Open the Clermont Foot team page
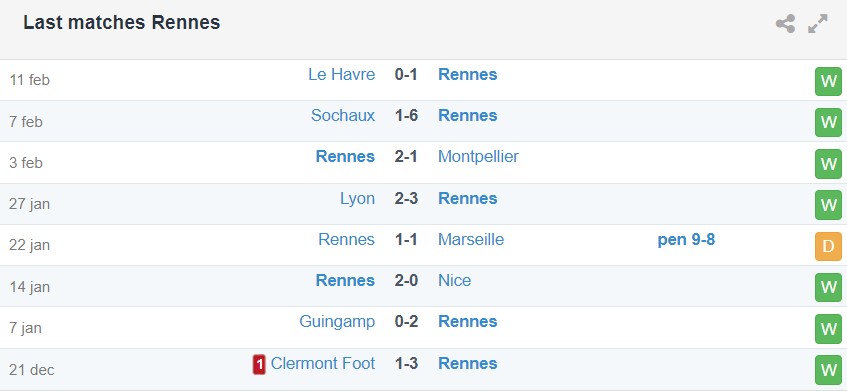The height and width of the screenshot is (391, 847). (x=322, y=363)
